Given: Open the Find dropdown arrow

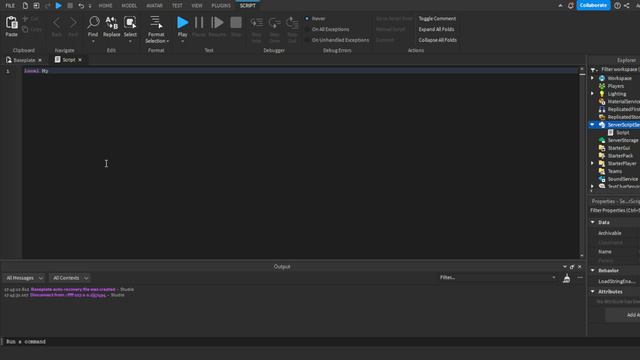Looking at the screenshot, I should click(x=93, y=41).
